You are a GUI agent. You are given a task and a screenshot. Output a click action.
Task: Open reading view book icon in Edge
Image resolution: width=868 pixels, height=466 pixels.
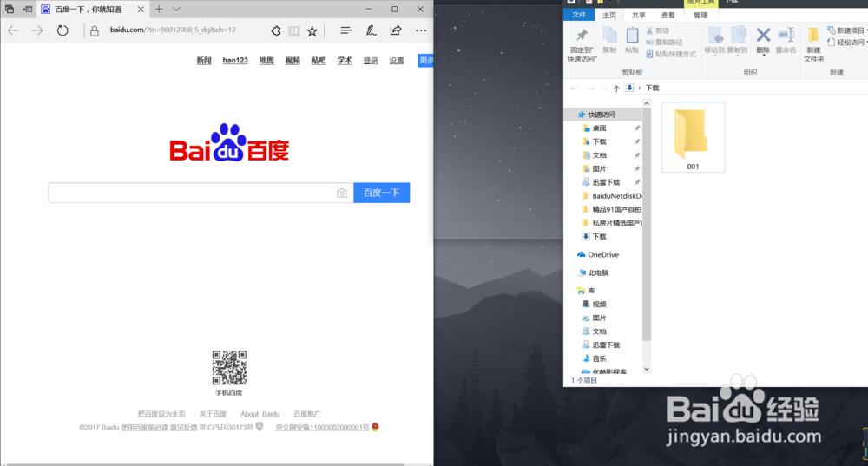click(x=294, y=31)
